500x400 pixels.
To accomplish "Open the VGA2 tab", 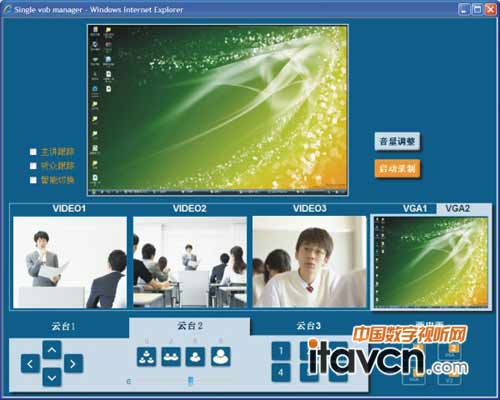I will click(x=458, y=209).
